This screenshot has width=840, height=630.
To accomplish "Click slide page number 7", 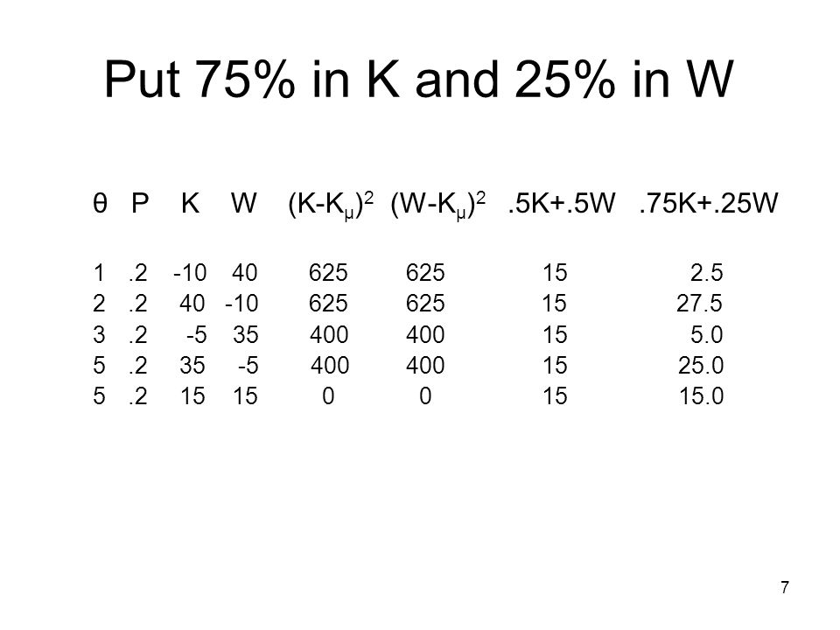I will pos(785,588).
